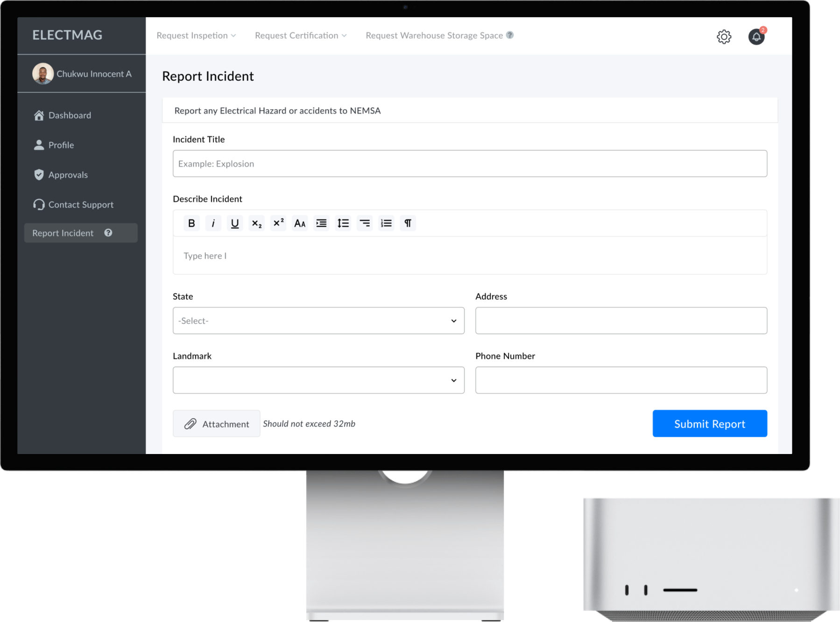840x622 pixels.
Task: Open the settings gear
Action: click(724, 36)
